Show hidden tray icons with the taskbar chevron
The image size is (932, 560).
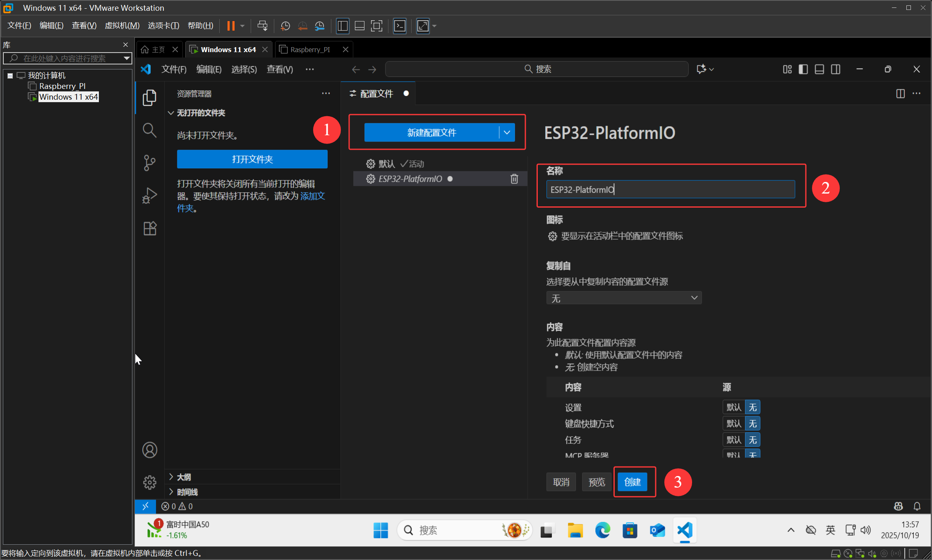pyautogui.click(x=791, y=530)
